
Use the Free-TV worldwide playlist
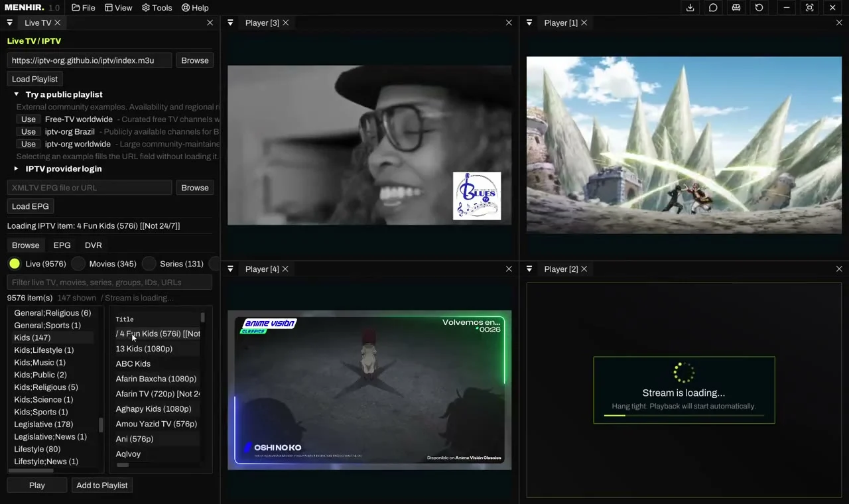click(x=29, y=119)
